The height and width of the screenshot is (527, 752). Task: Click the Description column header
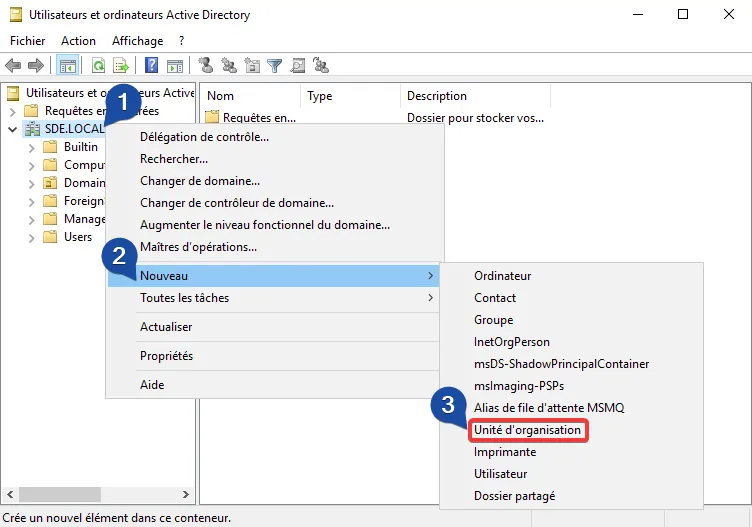pyautogui.click(x=437, y=96)
